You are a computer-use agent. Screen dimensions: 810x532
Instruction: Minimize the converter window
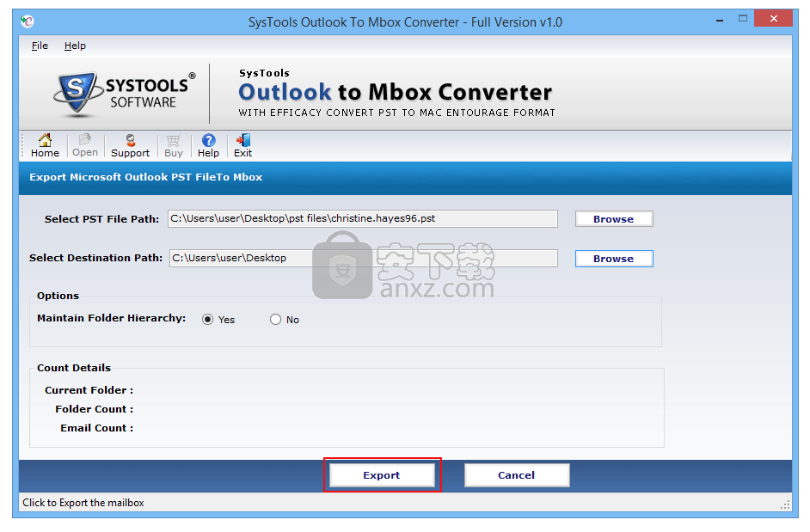pyautogui.click(x=720, y=20)
